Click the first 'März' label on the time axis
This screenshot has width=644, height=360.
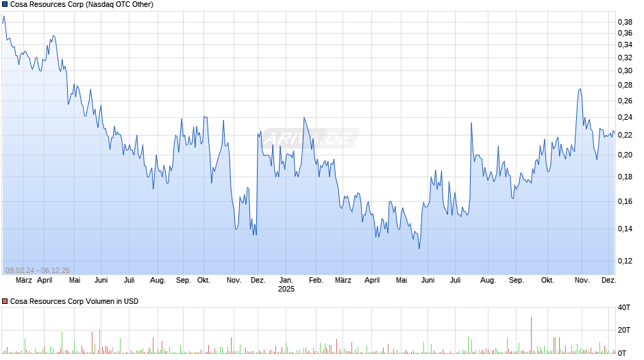point(24,281)
